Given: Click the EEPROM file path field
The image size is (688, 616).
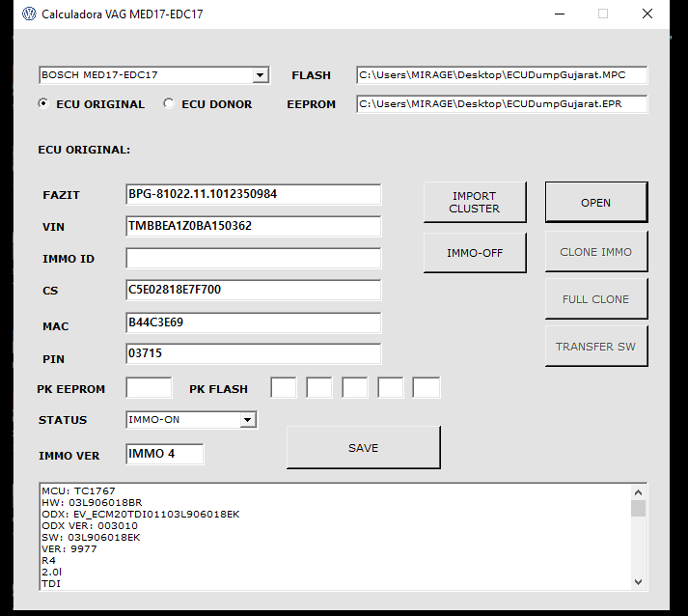Looking at the screenshot, I should point(501,104).
